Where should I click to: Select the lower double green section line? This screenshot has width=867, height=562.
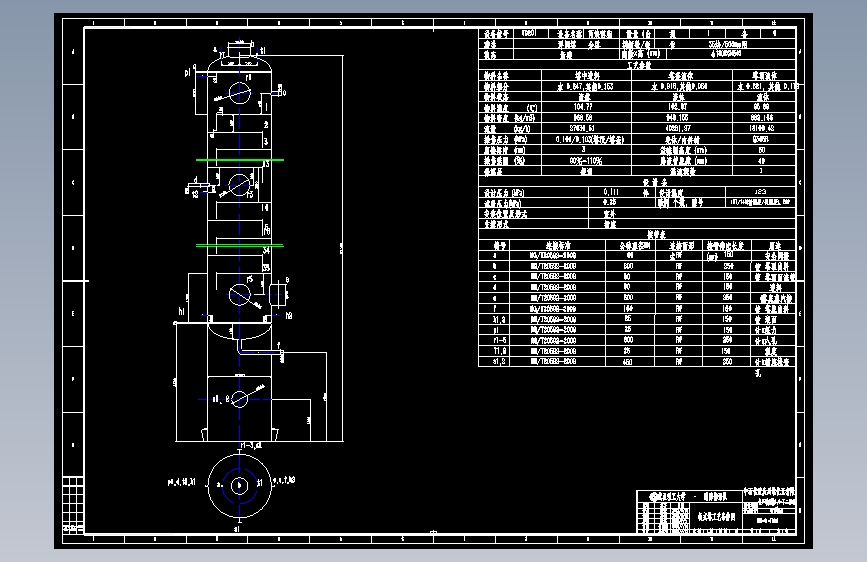point(240,245)
